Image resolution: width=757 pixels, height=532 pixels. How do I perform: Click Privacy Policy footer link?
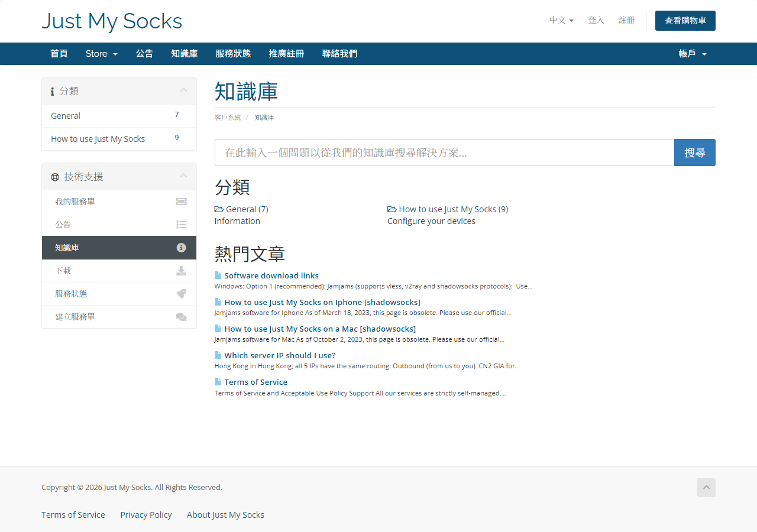click(146, 515)
